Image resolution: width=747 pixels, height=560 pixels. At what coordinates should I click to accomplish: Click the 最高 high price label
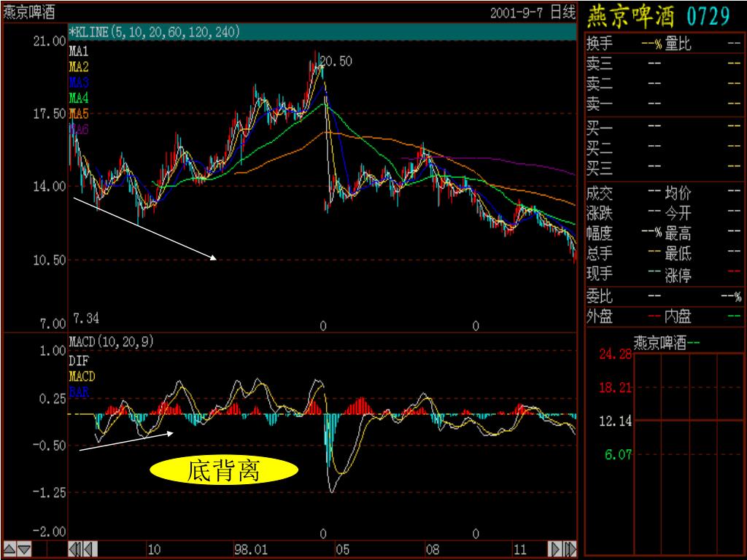(678, 233)
